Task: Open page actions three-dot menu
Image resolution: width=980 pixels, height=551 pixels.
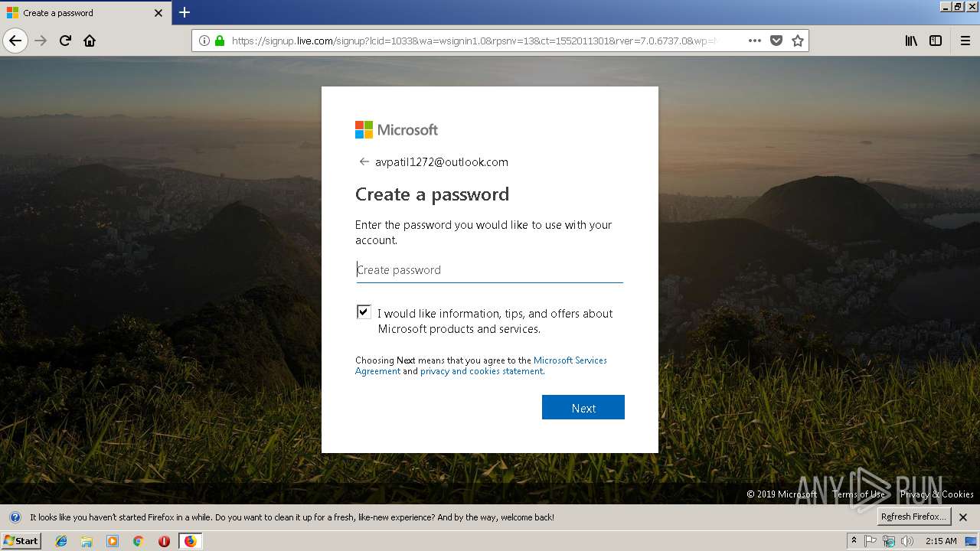Action: pyautogui.click(x=755, y=41)
